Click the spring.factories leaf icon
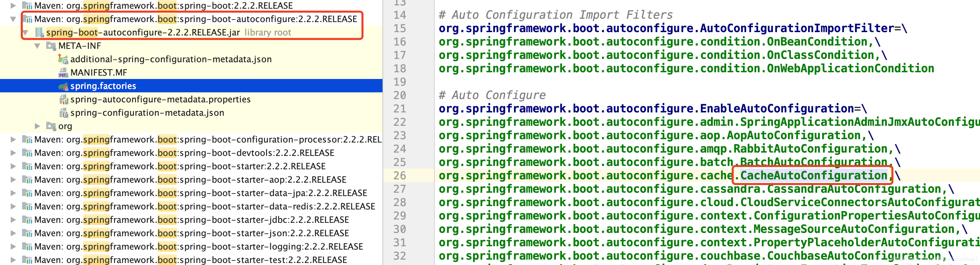Screen dimensions: 980x265 pyautogui.click(x=63, y=86)
